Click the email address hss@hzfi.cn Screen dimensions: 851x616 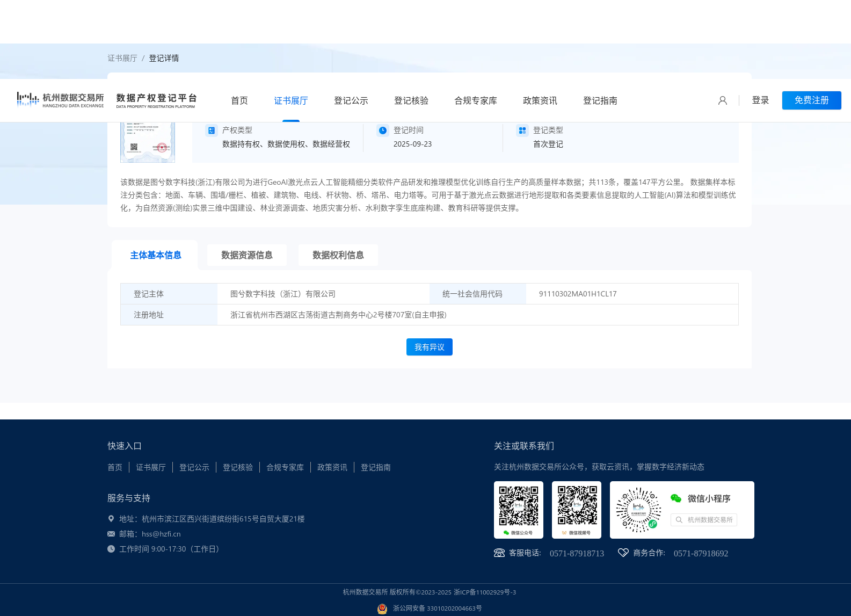[x=161, y=534]
